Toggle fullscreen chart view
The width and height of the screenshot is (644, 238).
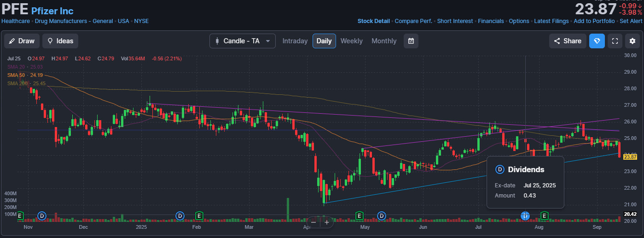pos(615,41)
